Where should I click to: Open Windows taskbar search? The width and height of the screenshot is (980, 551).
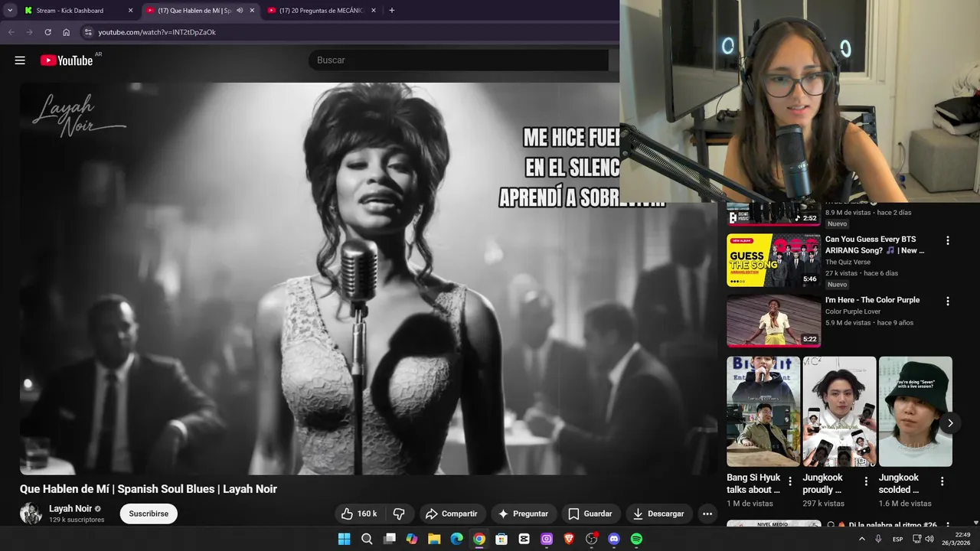tap(367, 539)
